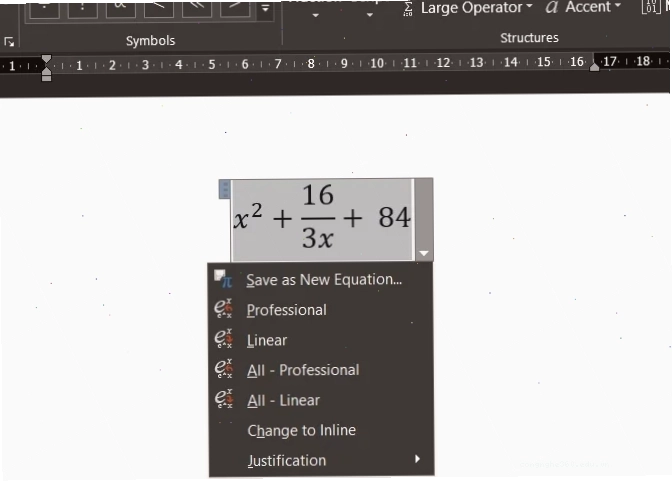Select the equation move handle at top-left

pos(224,189)
